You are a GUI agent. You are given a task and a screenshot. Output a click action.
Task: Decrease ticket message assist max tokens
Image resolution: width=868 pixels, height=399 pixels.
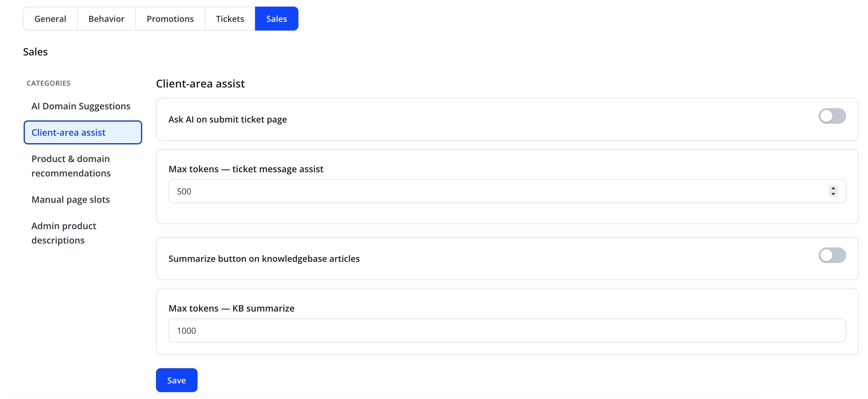tap(833, 194)
